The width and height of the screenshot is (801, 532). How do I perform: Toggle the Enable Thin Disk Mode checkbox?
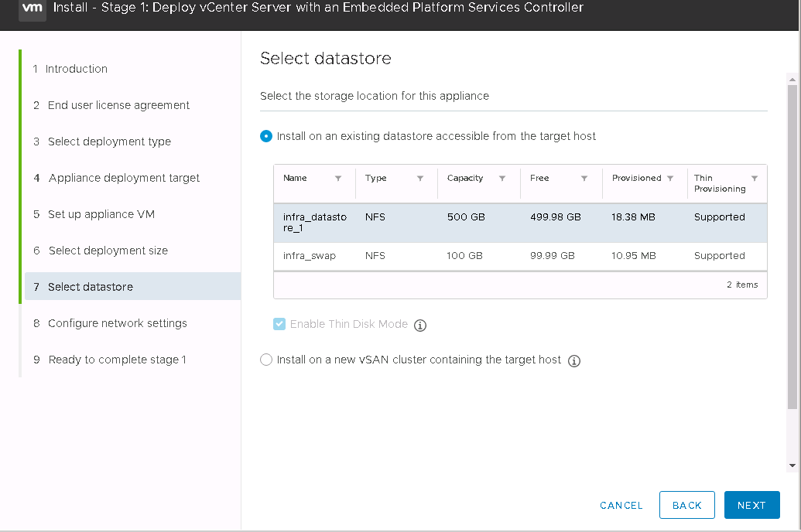click(x=279, y=324)
